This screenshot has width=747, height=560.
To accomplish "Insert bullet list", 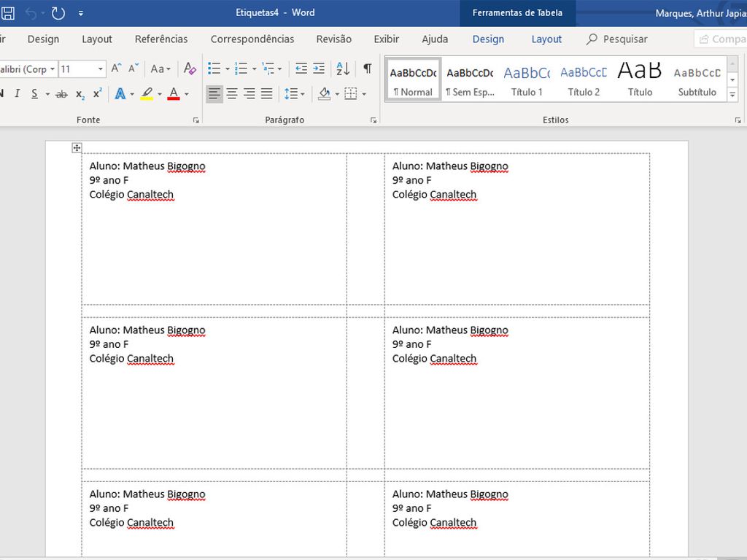I will [x=214, y=69].
